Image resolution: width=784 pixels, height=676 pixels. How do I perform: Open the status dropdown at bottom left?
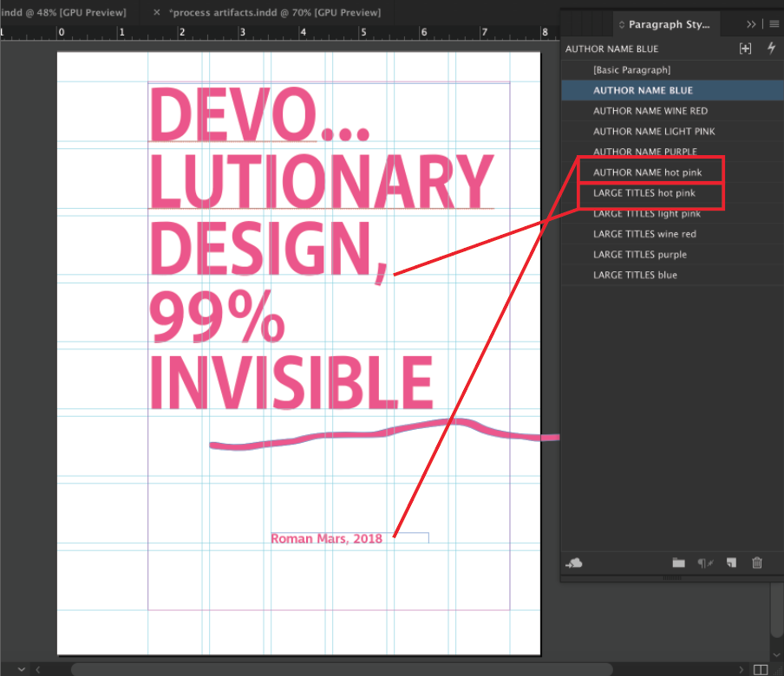click(21, 670)
